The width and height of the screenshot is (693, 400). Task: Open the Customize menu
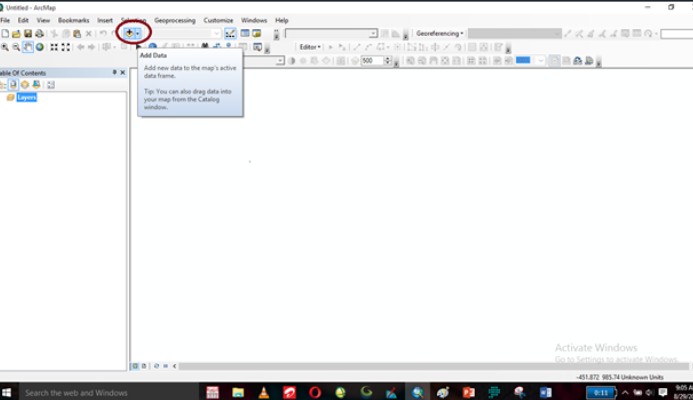(218, 20)
